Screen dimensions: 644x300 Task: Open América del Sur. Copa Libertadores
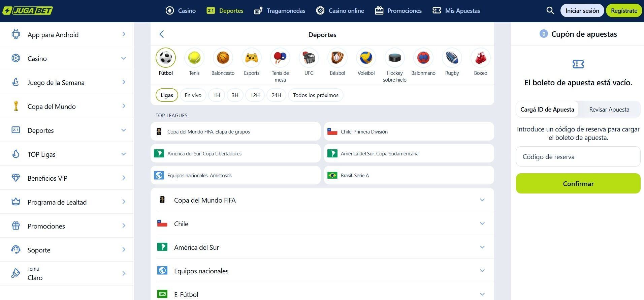click(235, 153)
